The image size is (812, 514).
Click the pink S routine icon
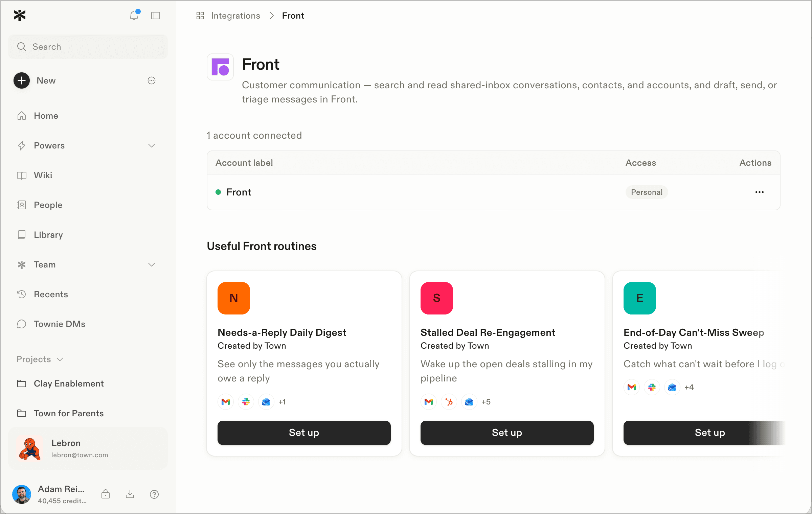pos(437,298)
